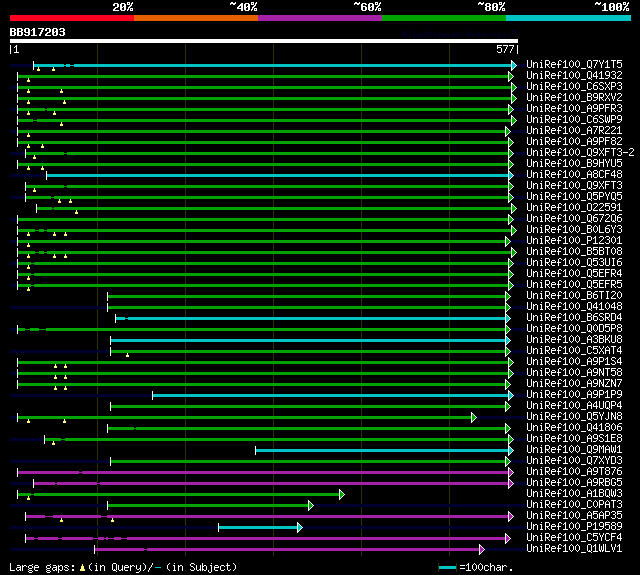The height and width of the screenshot is (575, 640).
Task: Click the UniRef100_A3BKU8 label
Action: [574, 340]
